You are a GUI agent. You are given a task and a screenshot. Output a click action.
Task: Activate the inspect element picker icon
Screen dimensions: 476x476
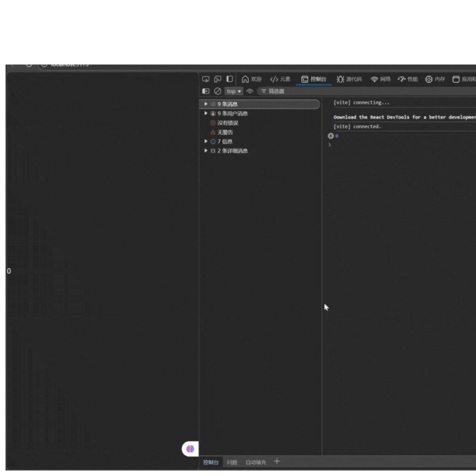(x=205, y=79)
